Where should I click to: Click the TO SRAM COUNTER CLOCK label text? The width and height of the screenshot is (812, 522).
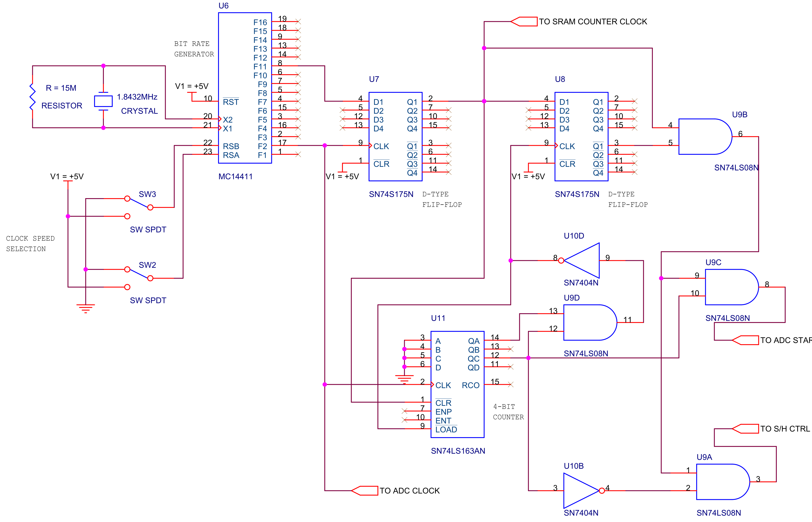(593, 21)
